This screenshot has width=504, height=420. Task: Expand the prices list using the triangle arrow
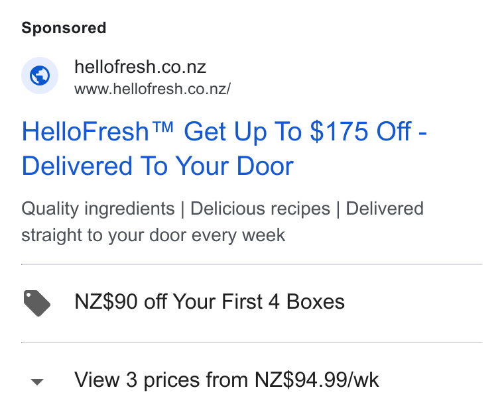(37, 382)
